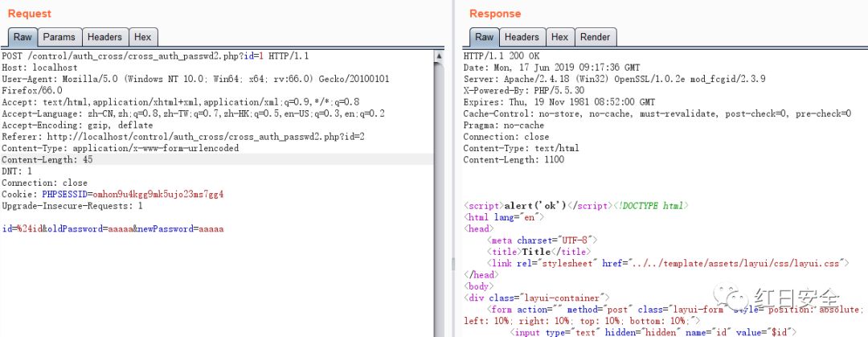Click the highlighted Content-Length: 45 line
This screenshot has width=868, height=337.
(x=47, y=159)
